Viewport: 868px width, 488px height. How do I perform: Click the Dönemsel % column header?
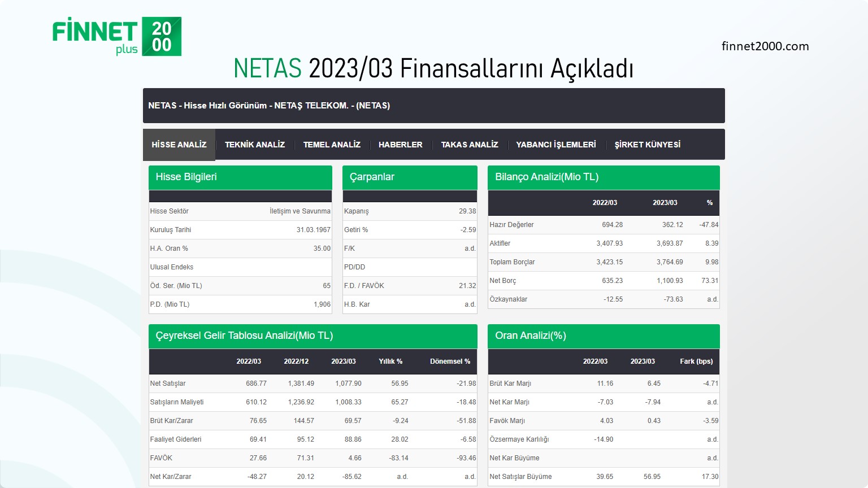tap(450, 361)
